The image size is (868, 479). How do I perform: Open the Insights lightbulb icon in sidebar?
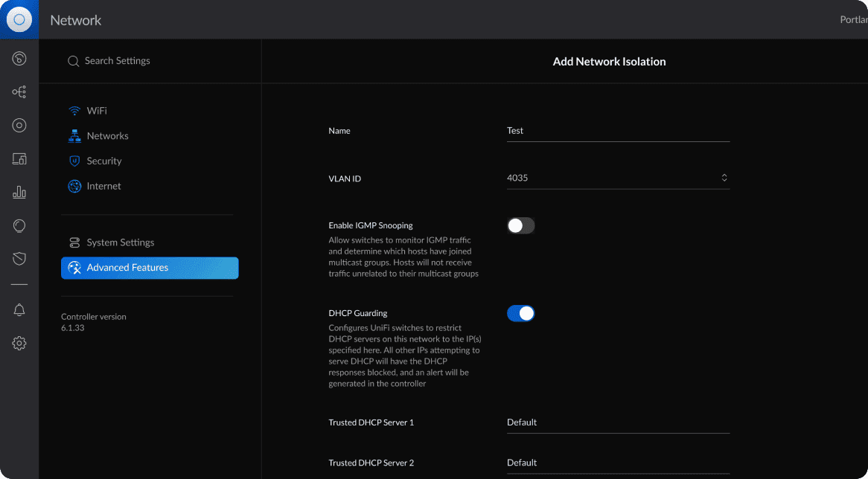point(19,225)
